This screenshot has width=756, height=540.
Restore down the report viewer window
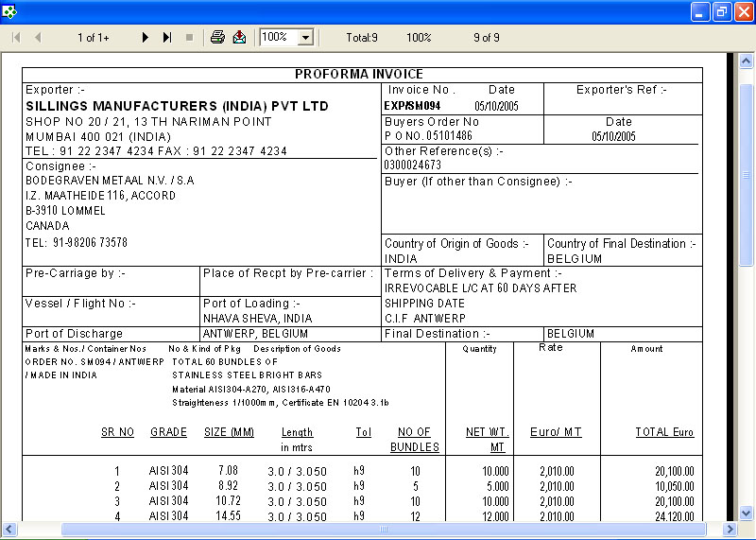point(722,11)
